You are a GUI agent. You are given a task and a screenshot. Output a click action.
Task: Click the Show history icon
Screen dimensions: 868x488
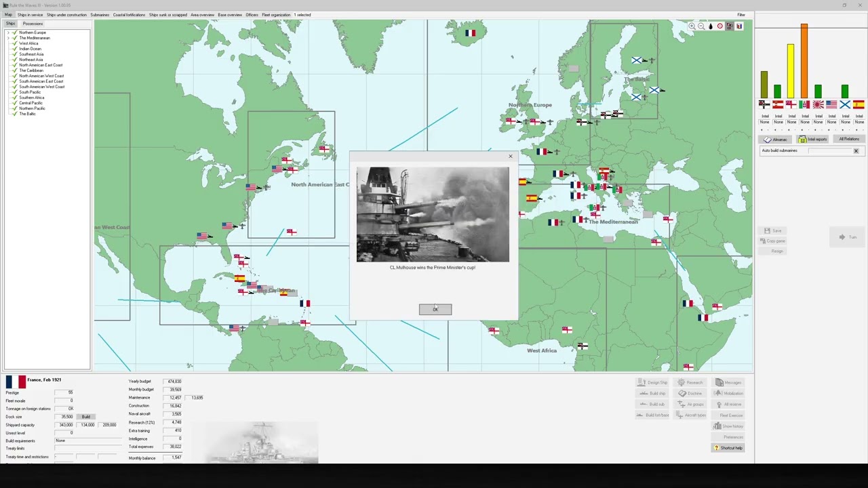point(717,426)
